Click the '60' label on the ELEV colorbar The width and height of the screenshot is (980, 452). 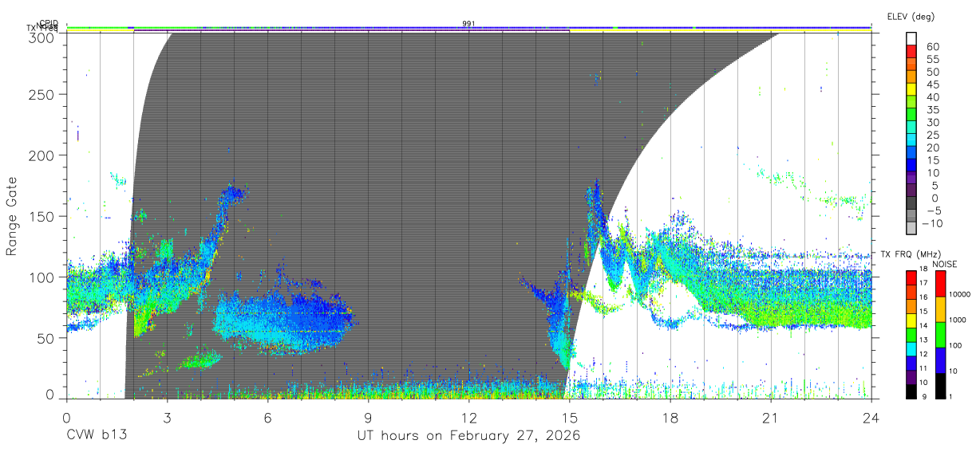click(x=932, y=47)
